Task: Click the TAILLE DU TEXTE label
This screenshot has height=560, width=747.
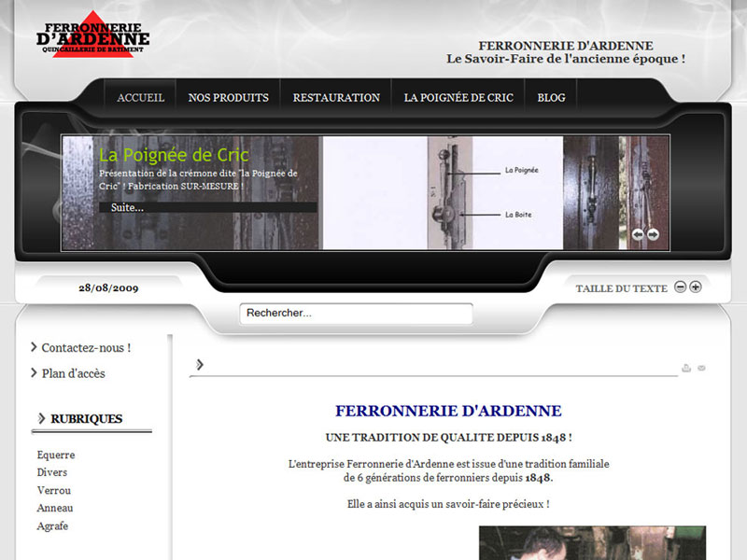Action: [x=621, y=288]
